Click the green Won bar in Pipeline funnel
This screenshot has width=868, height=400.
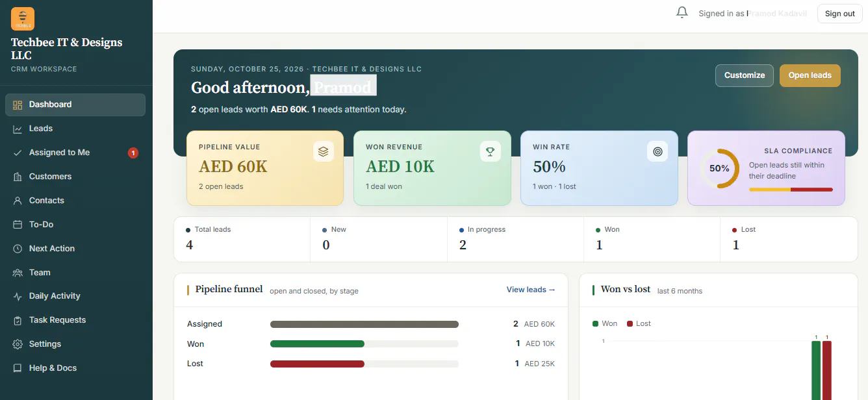[x=317, y=344]
